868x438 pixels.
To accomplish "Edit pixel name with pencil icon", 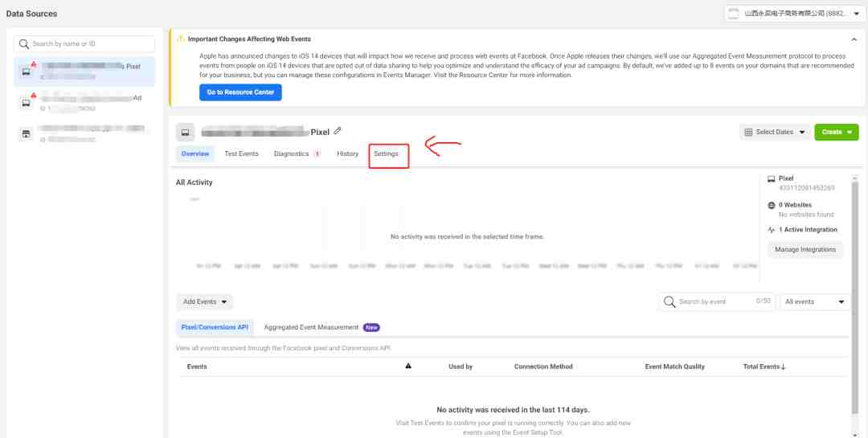I will [x=338, y=131].
